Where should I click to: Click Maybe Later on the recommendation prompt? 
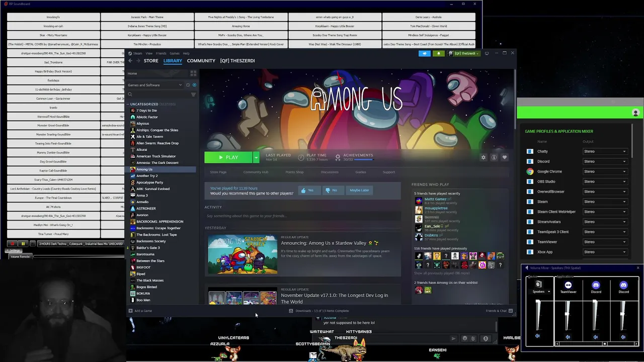tap(359, 190)
